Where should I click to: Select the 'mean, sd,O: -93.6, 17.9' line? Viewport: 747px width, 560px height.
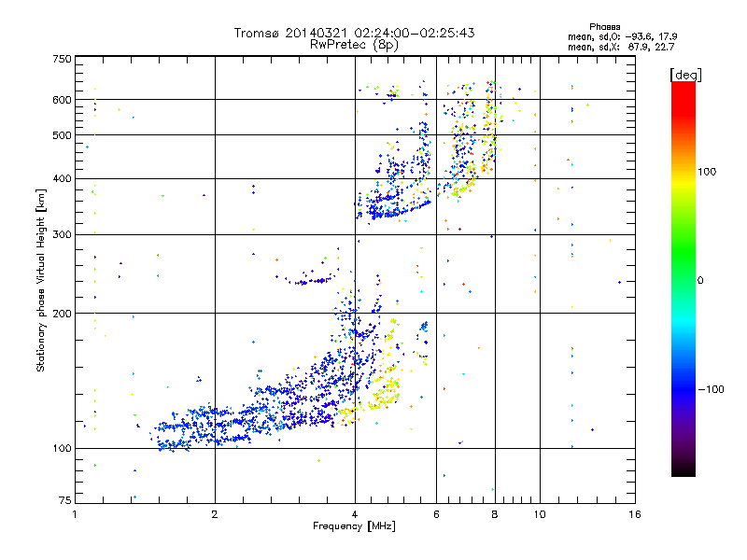(x=622, y=36)
